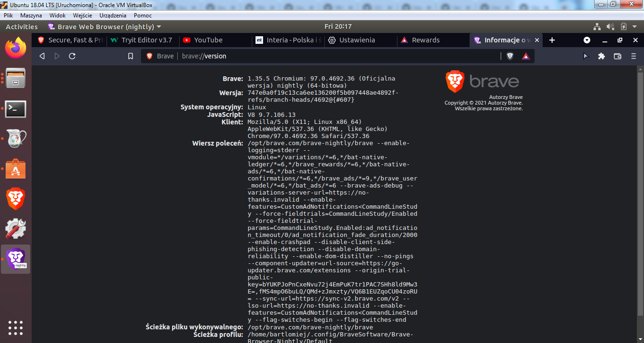The width and height of the screenshot is (644, 343).
Task: Open the tab search dropdown arrow
Action: [x=586, y=41]
